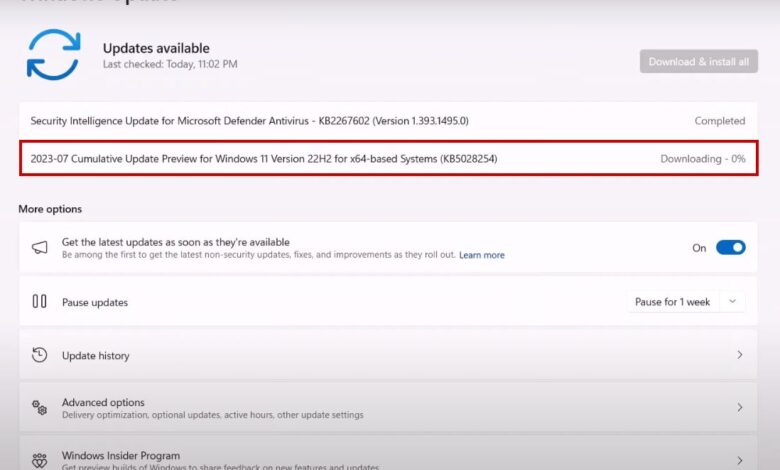
Task: Select the Windows Insider Program heading
Action: point(121,455)
